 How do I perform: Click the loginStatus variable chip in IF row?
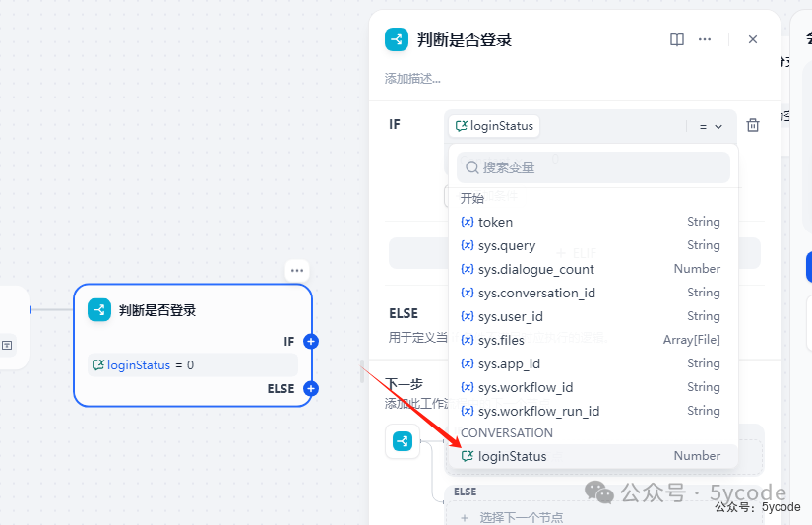[494, 126]
